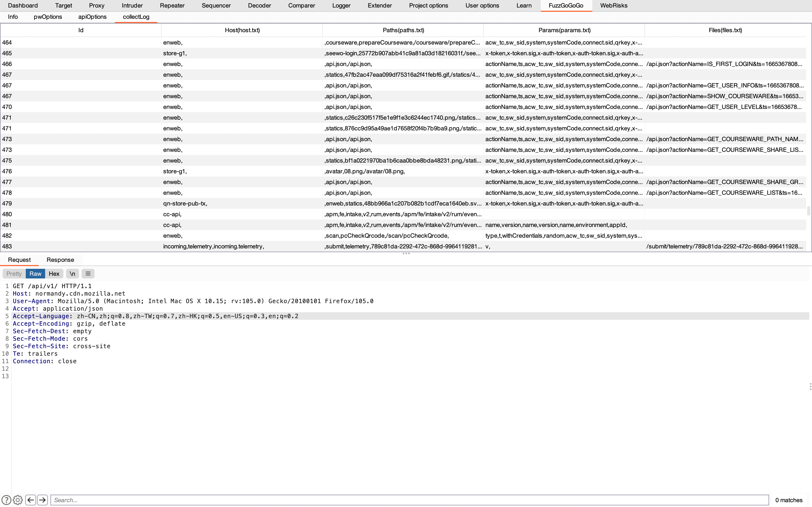812x507 pixels.
Task: Click the horizontal dots pane divider handle
Action: (x=406, y=253)
